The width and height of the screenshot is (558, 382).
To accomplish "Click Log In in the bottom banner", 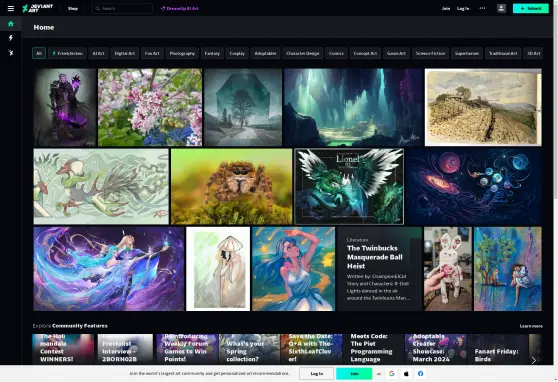I will [316, 373].
